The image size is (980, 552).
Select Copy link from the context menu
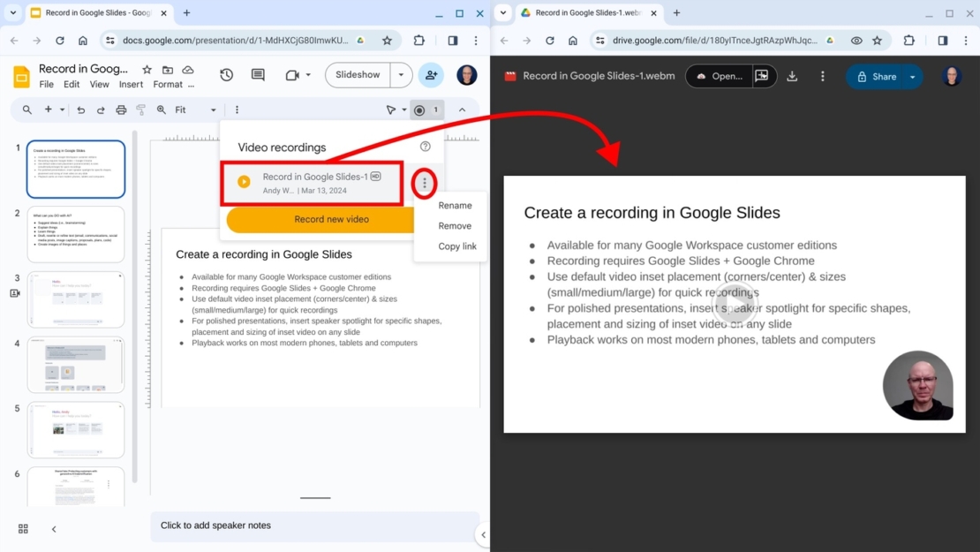tap(456, 246)
